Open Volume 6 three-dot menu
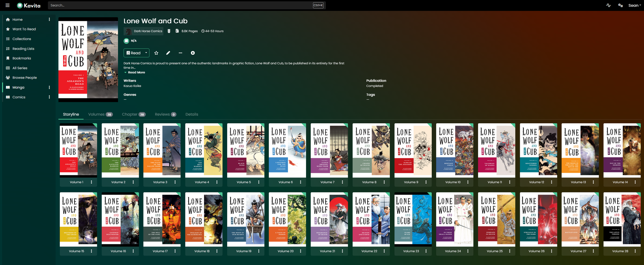Screen dimensions: 644x265 coord(301,182)
